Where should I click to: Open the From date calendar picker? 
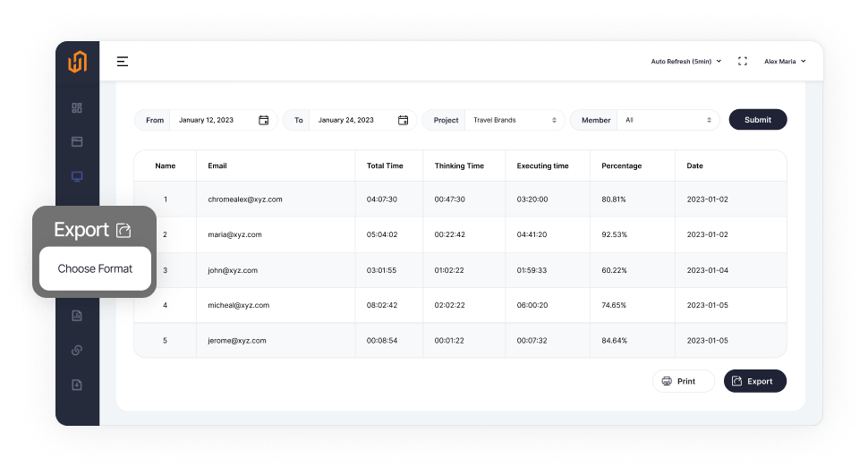point(264,120)
